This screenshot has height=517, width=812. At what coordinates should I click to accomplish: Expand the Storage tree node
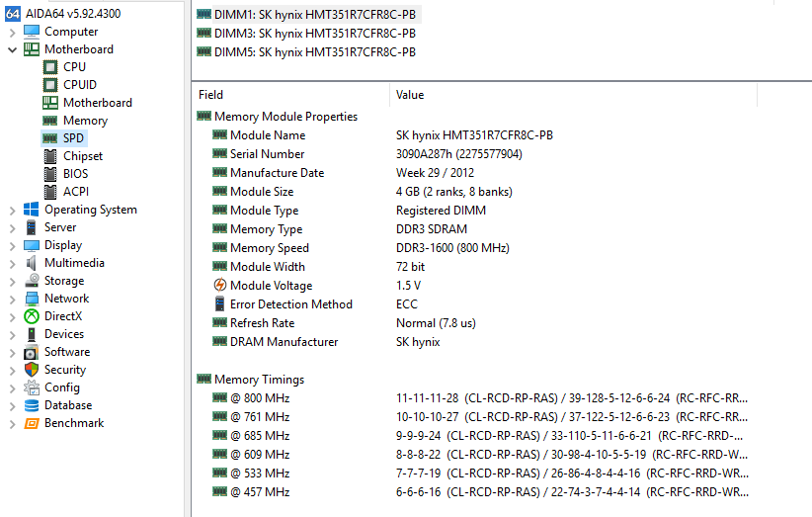[13, 282]
